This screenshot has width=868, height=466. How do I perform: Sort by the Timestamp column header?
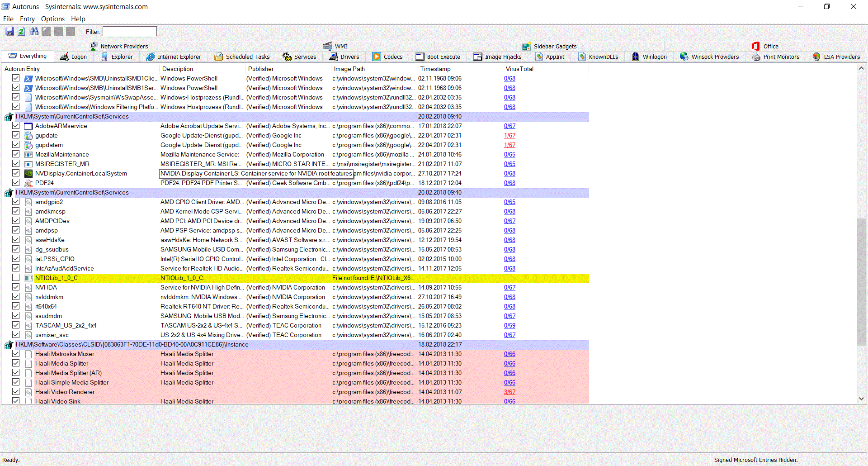460,69
